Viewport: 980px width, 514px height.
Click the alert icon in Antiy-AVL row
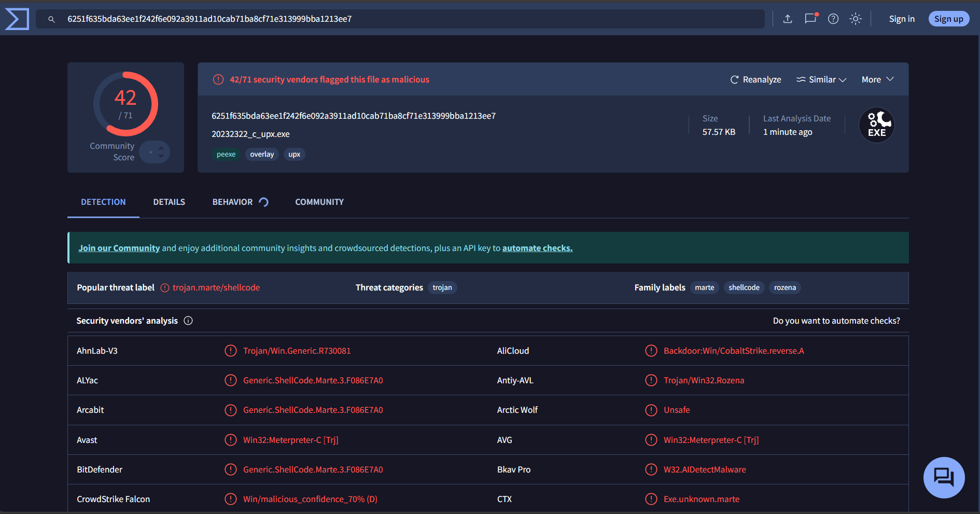[651, 380]
